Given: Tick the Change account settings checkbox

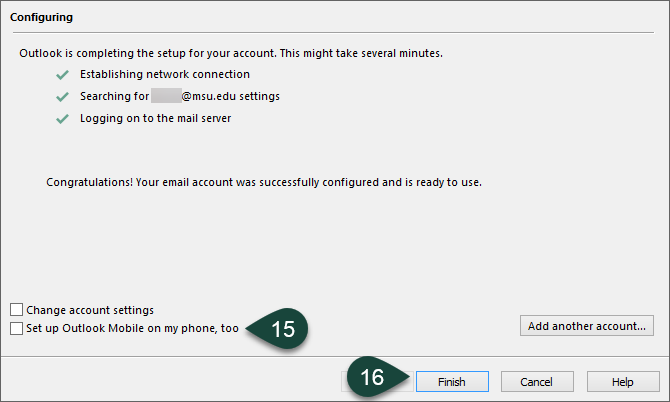Looking at the screenshot, I should [16, 310].
